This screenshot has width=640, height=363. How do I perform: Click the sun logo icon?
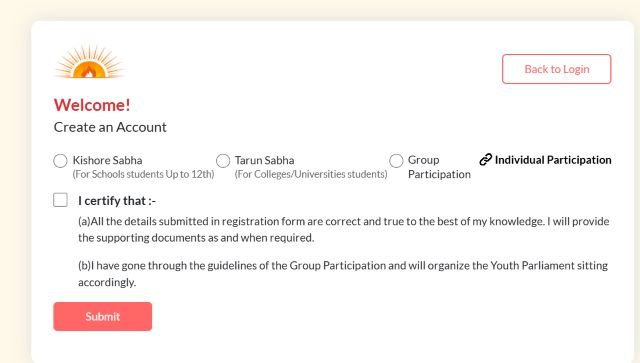pos(89,61)
